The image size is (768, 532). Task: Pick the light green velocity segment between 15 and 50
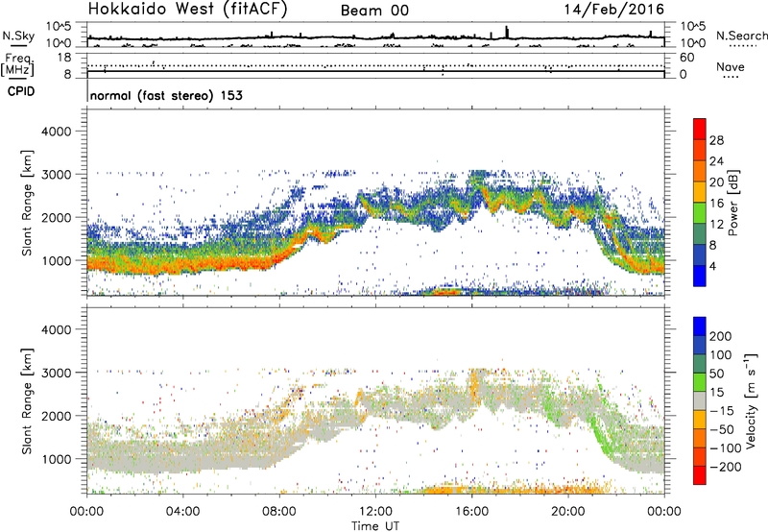(x=700, y=382)
